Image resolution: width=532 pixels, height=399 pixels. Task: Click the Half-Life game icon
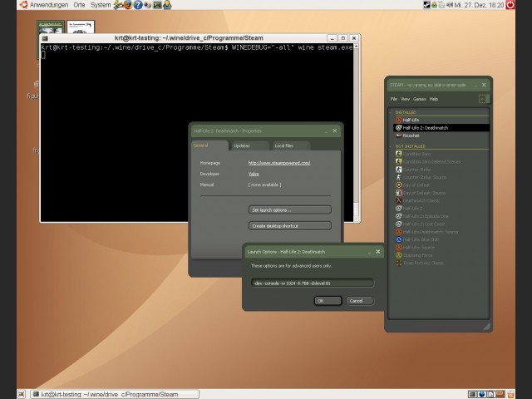click(399, 120)
